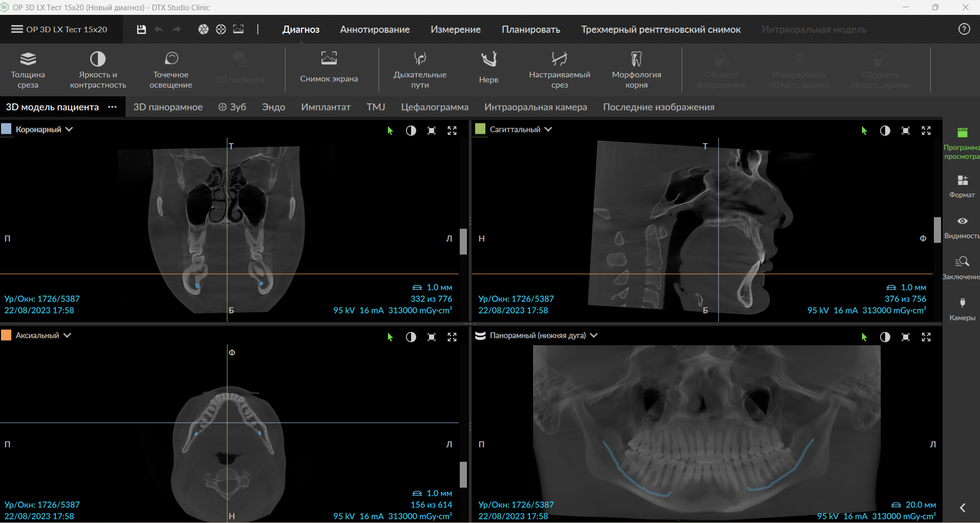Open the Панорамный (нижняя дуга) view dropdown

594,336
